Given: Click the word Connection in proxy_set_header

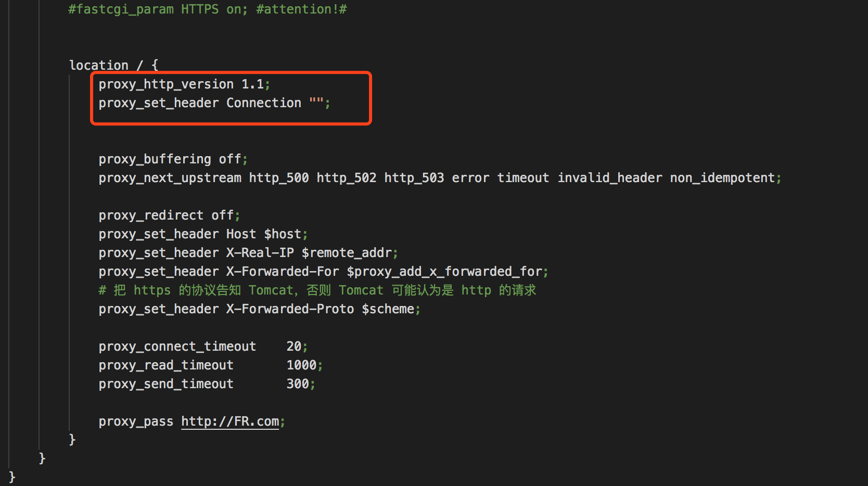Looking at the screenshot, I should coord(263,103).
